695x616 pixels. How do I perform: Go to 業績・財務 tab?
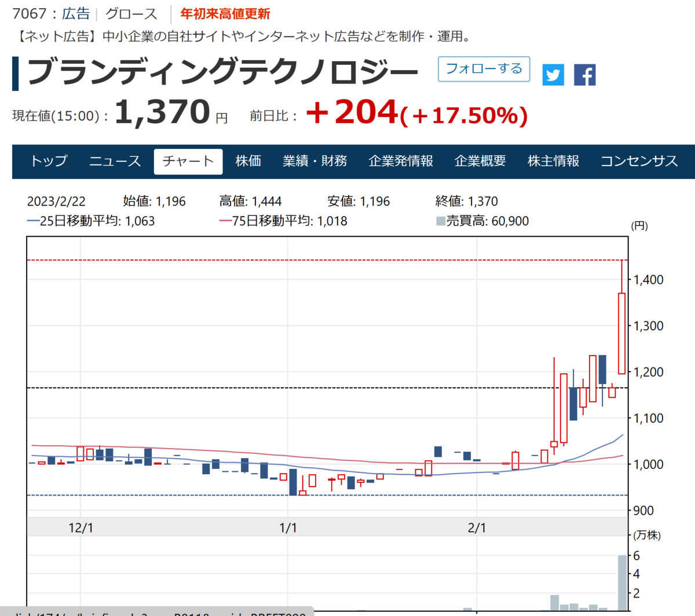coord(314,161)
